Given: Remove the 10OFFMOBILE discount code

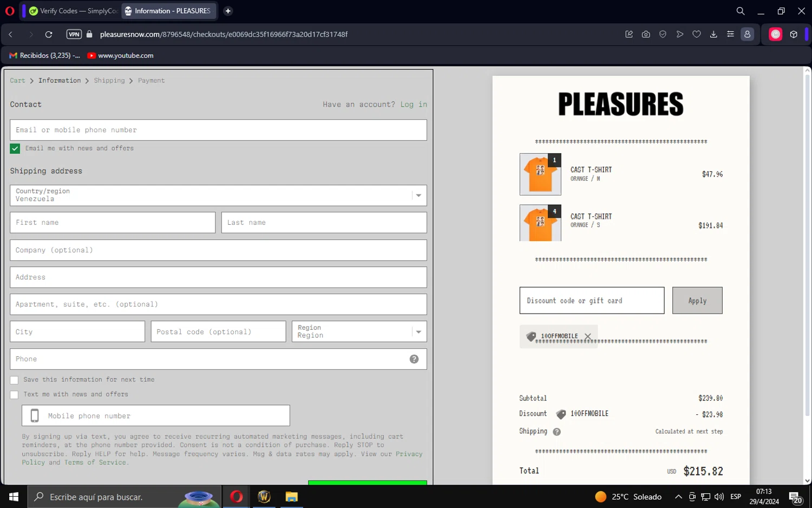Looking at the screenshot, I should [588, 336].
